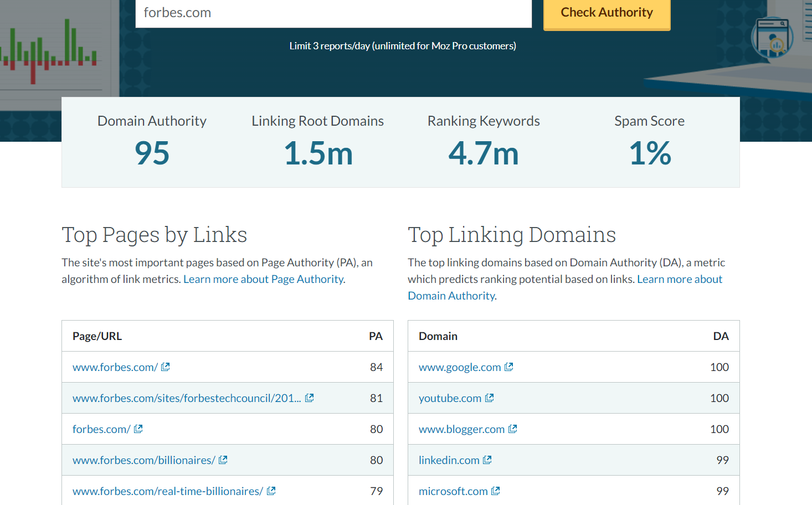This screenshot has width=812, height=505.
Task: Open external link icon next to www.blogger.com
Action: pos(512,429)
